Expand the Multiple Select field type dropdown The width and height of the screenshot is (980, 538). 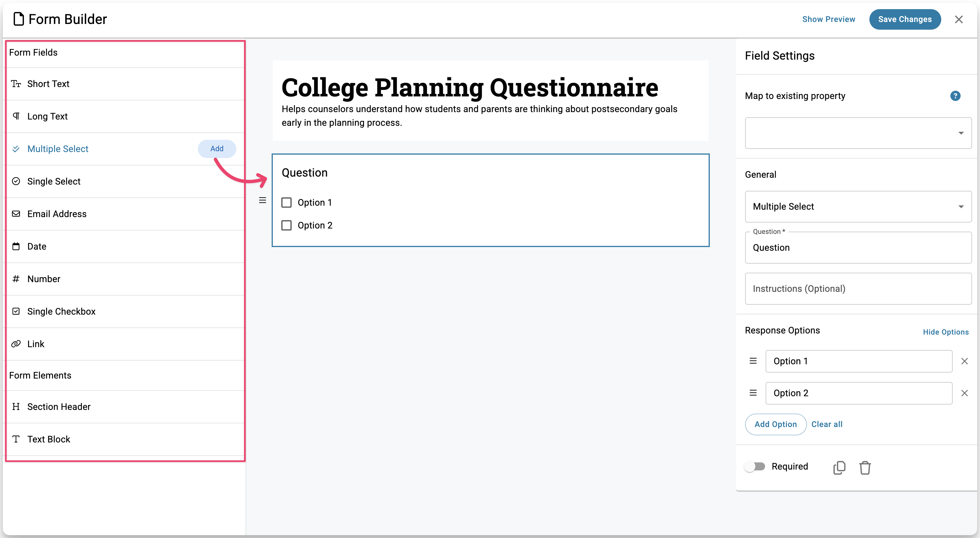click(858, 206)
